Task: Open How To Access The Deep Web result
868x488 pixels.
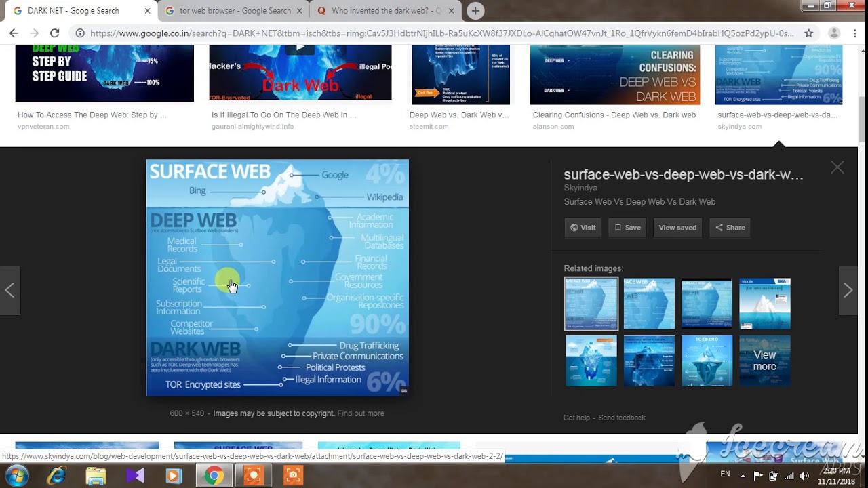Action: 104,73
